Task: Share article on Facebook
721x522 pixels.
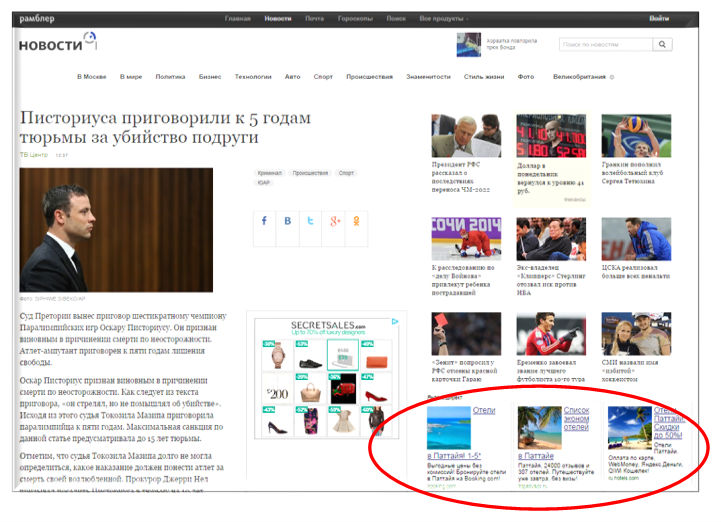Action: pos(264,221)
